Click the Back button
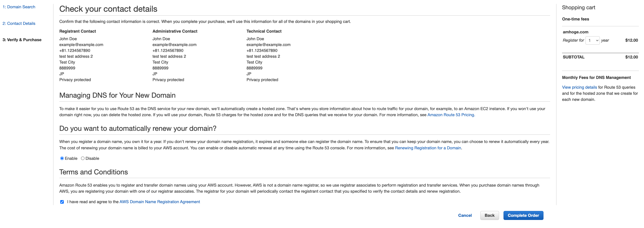 [x=489, y=216]
